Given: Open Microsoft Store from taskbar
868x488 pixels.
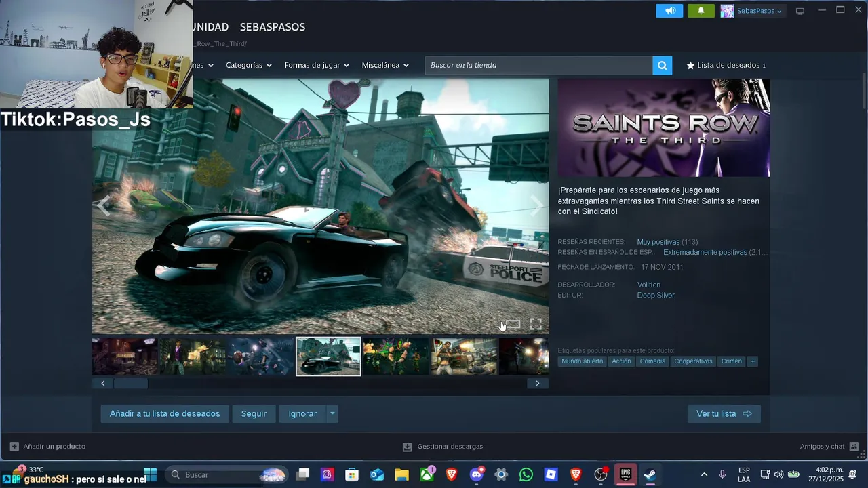Looking at the screenshot, I should tap(352, 474).
